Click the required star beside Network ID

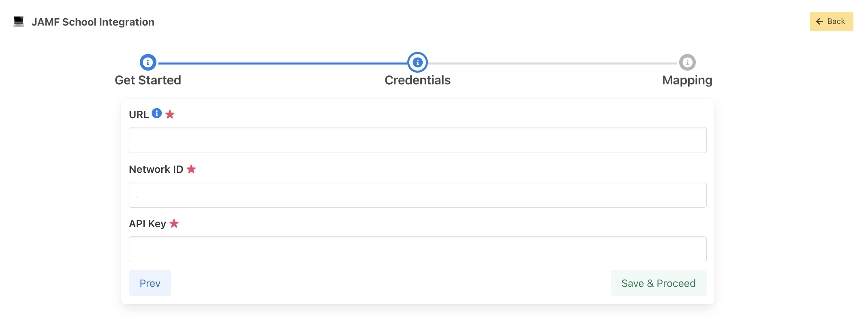coord(191,169)
